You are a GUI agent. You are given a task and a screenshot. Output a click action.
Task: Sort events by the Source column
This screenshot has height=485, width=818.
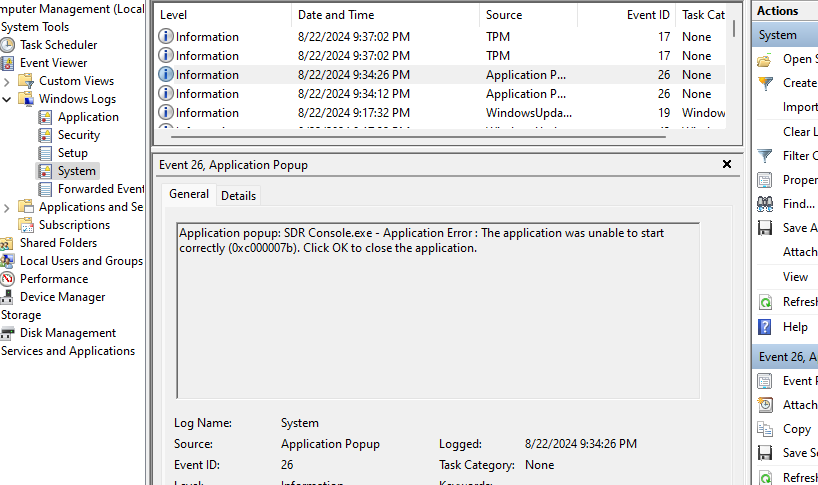click(x=528, y=15)
